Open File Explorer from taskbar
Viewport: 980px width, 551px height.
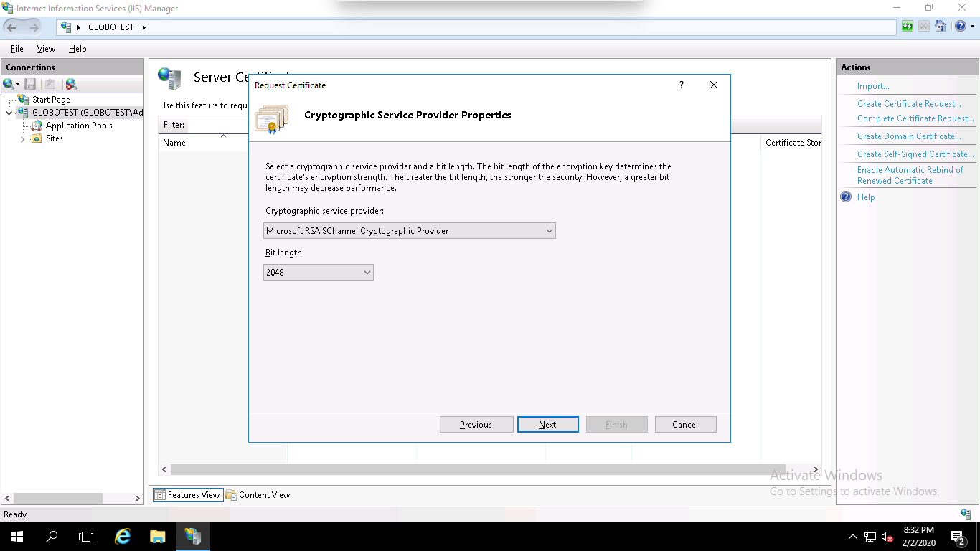pos(158,537)
